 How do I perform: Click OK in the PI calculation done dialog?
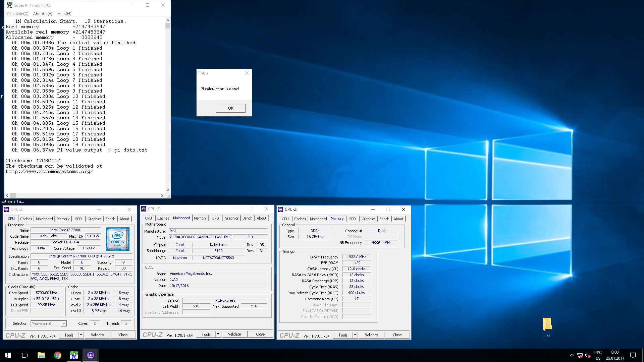tap(231, 108)
